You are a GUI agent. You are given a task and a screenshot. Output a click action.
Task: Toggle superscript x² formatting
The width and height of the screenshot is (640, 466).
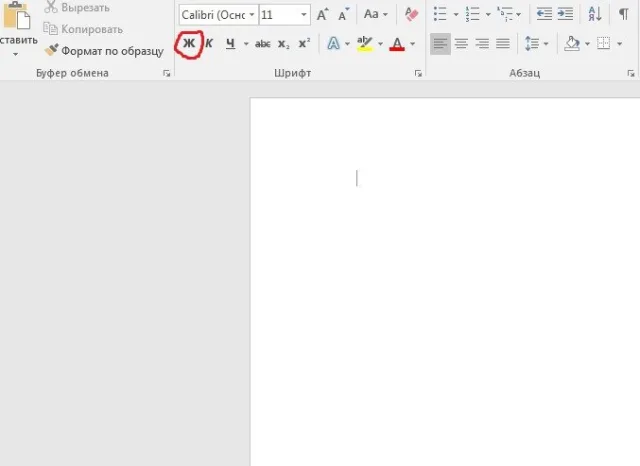[304, 43]
